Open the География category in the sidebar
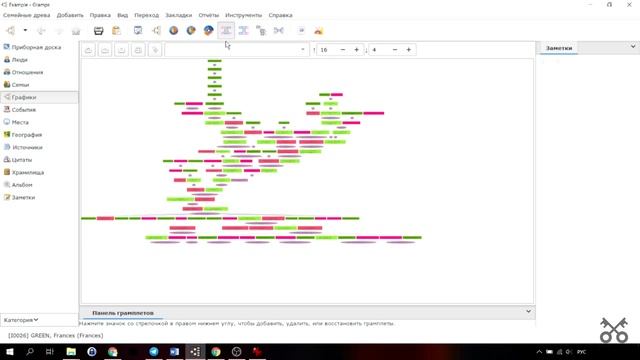Image resolution: width=640 pixels, height=360 pixels. (x=39, y=135)
